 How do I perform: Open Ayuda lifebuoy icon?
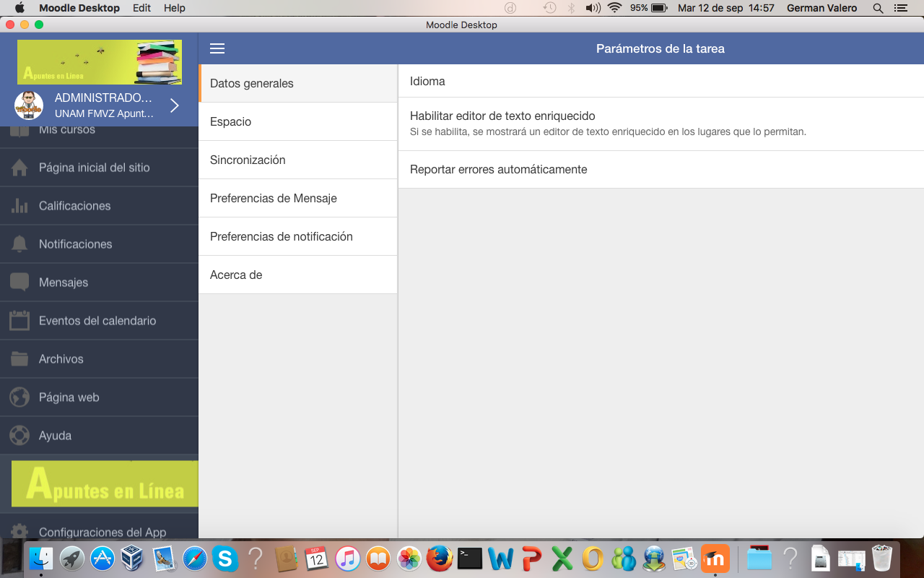point(19,436)
